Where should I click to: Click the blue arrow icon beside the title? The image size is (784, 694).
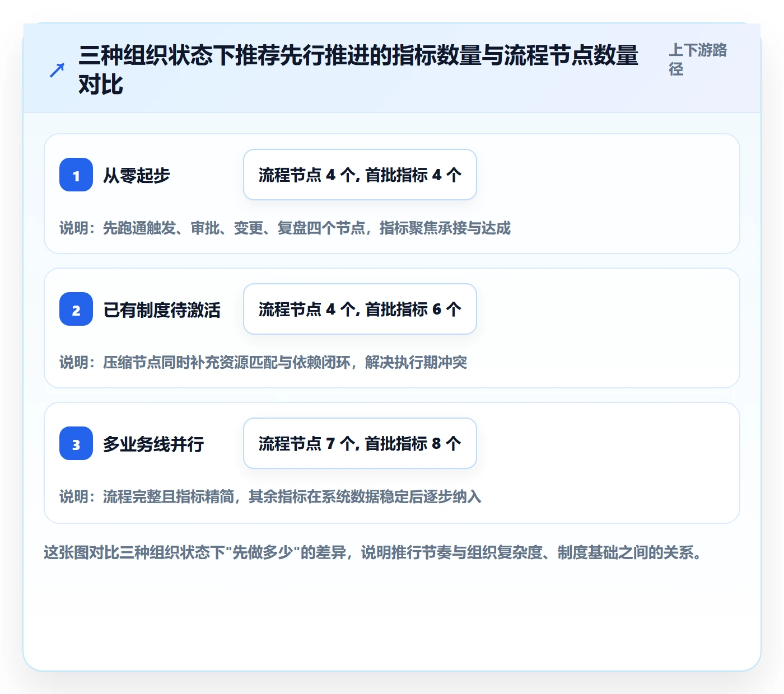tap(57, 70)
